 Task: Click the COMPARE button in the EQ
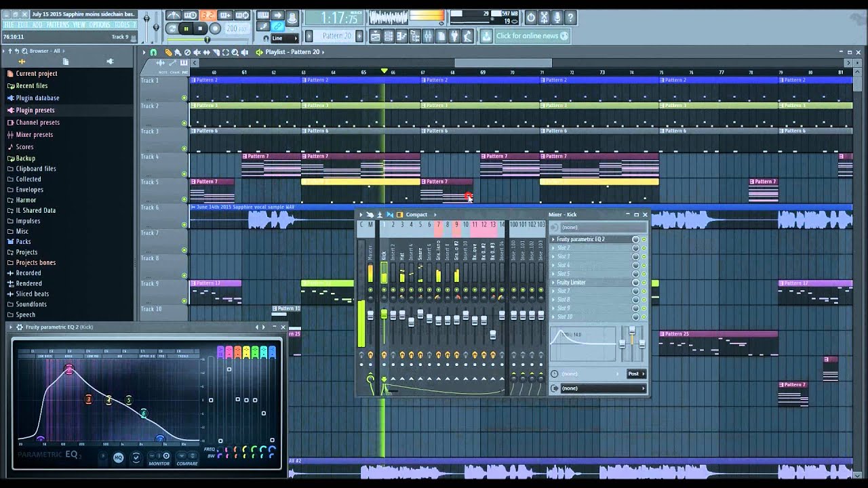point(187,459)
